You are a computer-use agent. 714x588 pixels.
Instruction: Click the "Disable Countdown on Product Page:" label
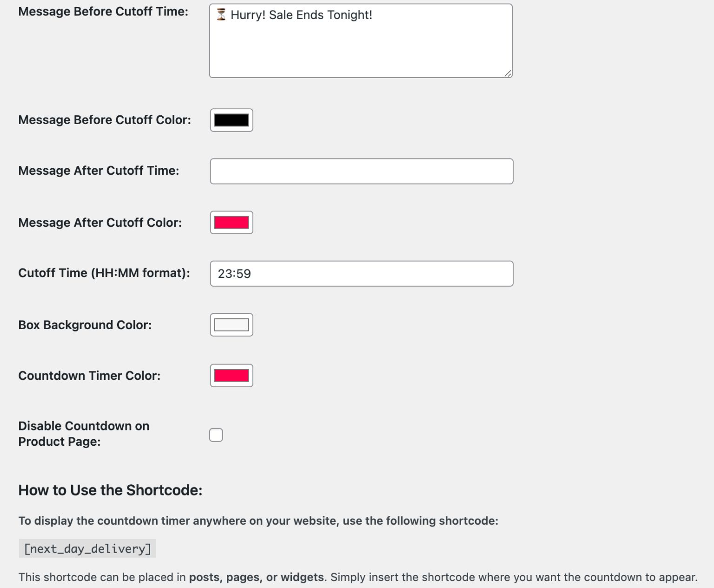click(x=84, y=434)
